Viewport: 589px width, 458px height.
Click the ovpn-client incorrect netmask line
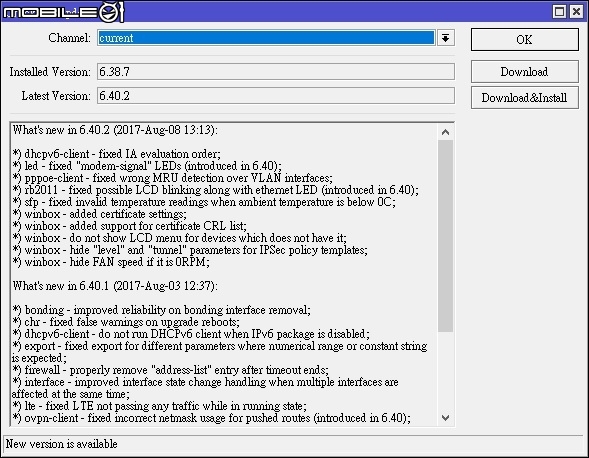(x=212, y=418)
